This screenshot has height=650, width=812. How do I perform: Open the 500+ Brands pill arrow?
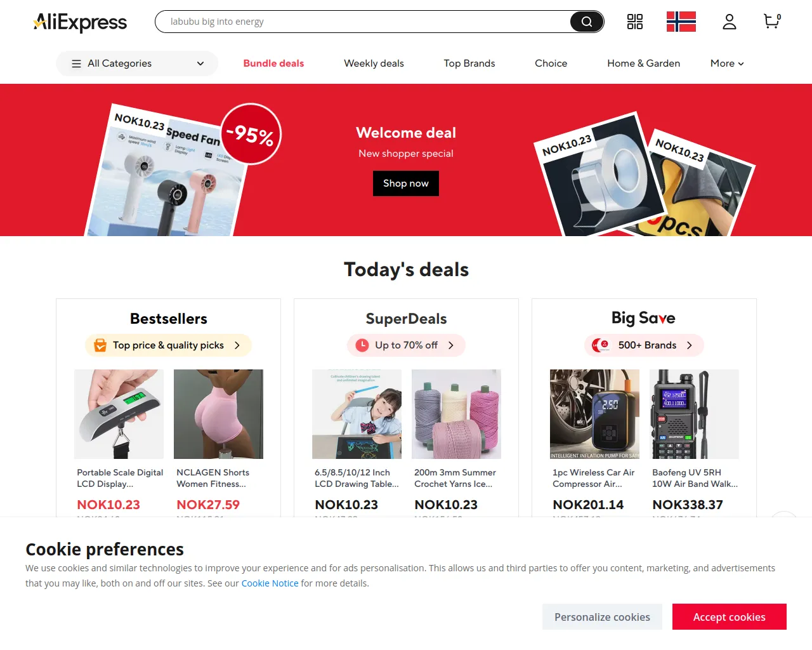[690, 345]
